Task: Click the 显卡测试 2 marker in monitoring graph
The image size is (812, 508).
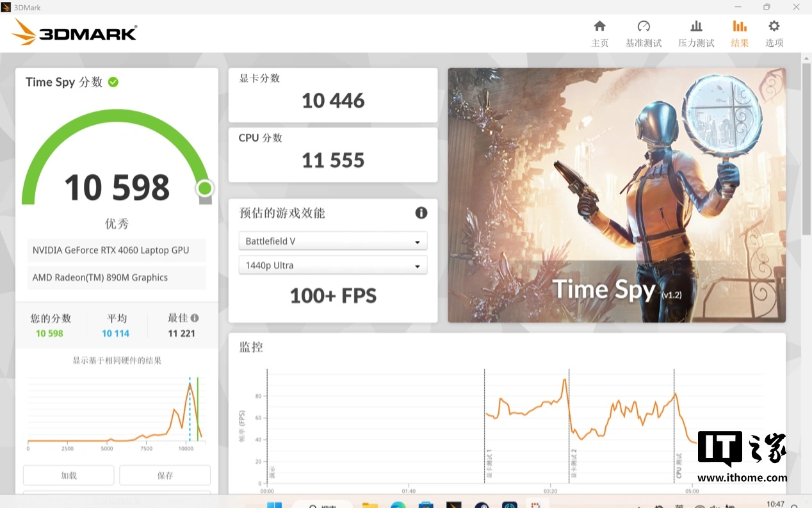Action: point(574,463)
